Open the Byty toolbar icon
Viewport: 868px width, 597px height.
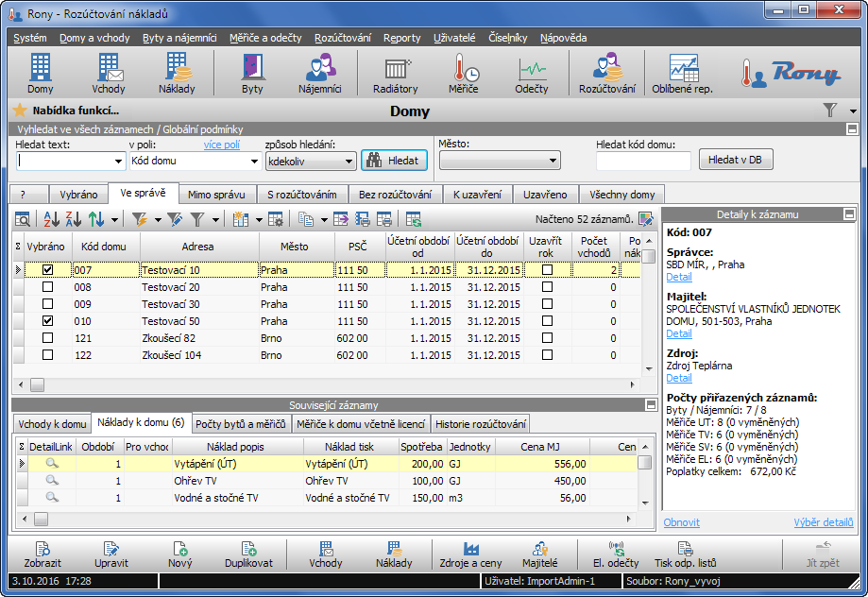tap(252, 73)
